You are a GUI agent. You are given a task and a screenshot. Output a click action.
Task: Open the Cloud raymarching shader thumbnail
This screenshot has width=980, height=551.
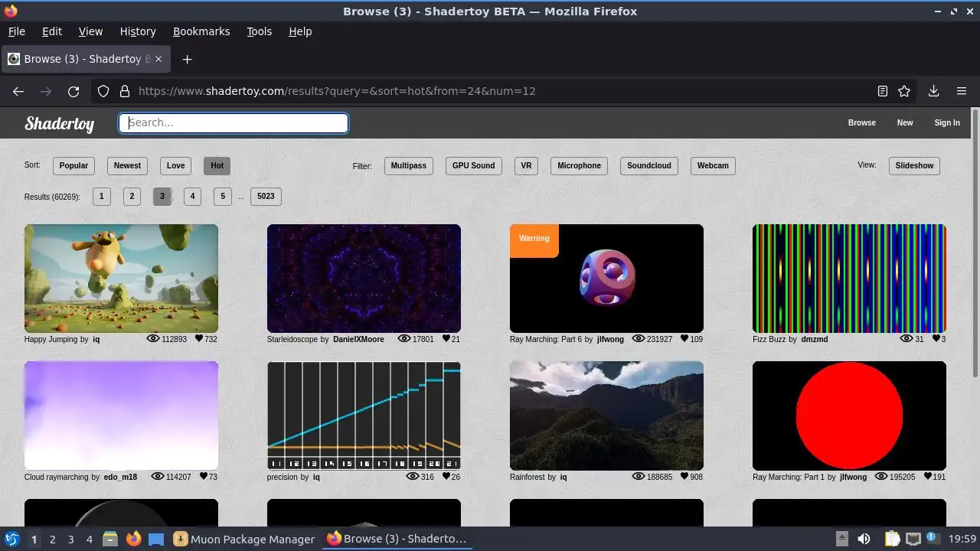coord(121,416)
